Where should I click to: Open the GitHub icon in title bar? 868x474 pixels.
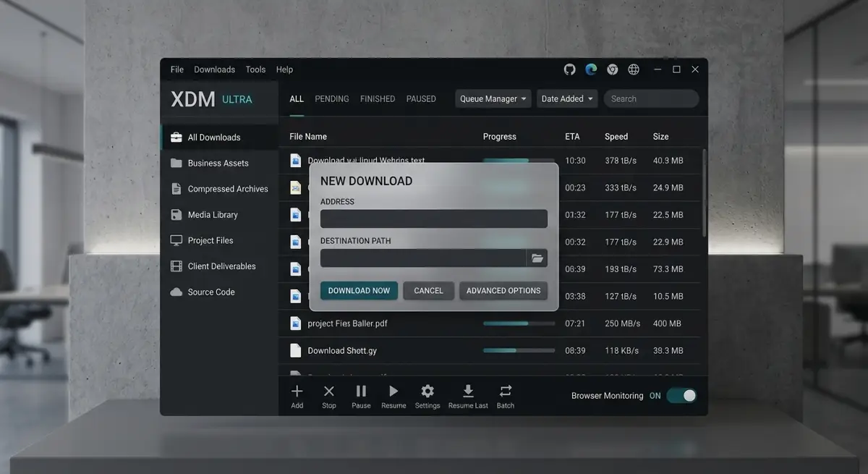[569, 69]
